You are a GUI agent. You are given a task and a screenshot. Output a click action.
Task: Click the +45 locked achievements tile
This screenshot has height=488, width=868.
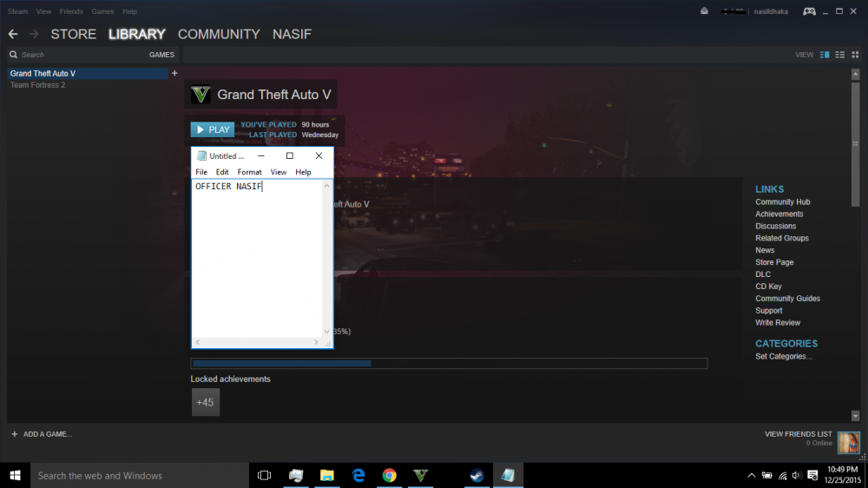tap(206, 402)
